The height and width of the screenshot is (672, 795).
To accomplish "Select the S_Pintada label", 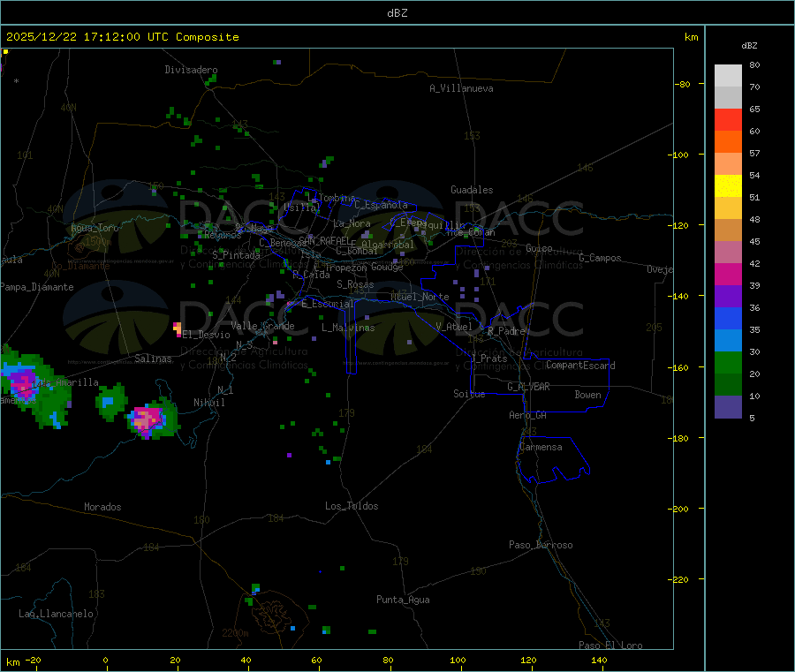I will (x=236, y=255).
